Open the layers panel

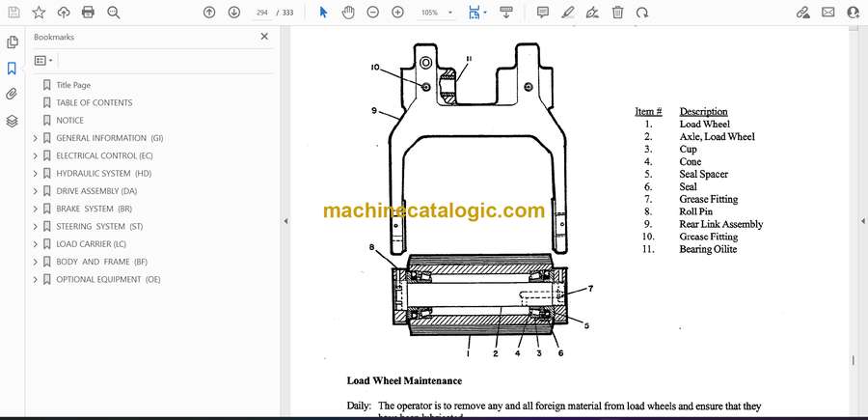pos(13,121)
